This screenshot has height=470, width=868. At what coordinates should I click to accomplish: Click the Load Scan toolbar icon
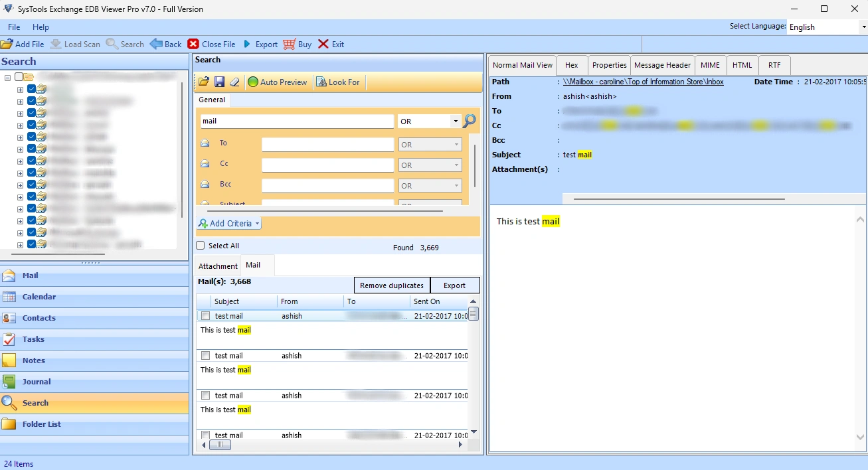(56, 44)
